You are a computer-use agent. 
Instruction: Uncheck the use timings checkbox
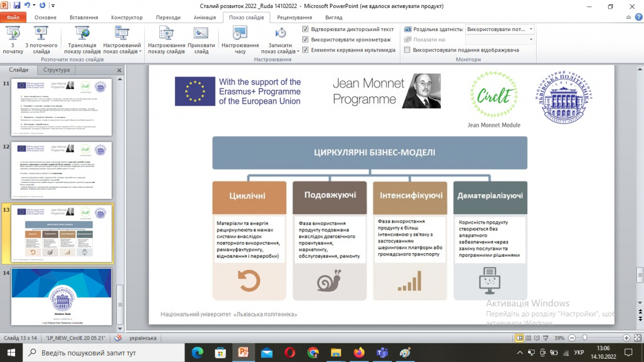pos(305,40)
